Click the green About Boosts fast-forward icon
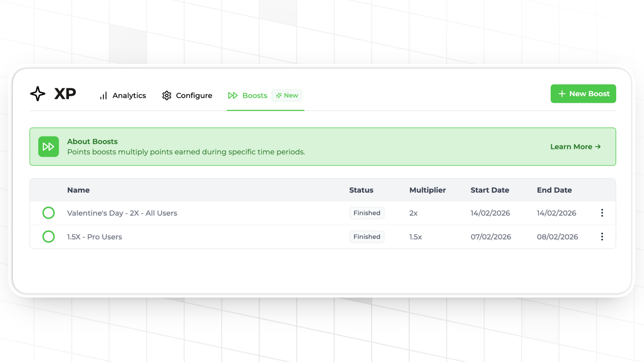Viewport: 644px width, 362px height. (x=49, y=146)
